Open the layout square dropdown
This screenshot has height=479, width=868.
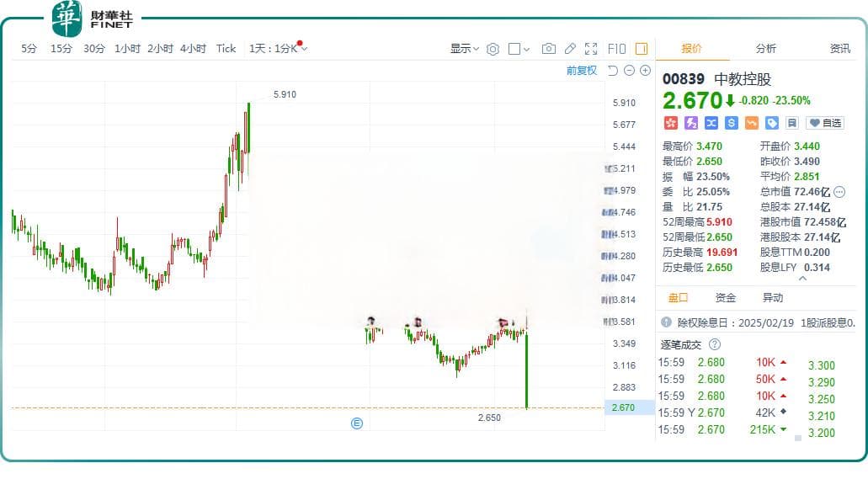(x=519, y=50)
